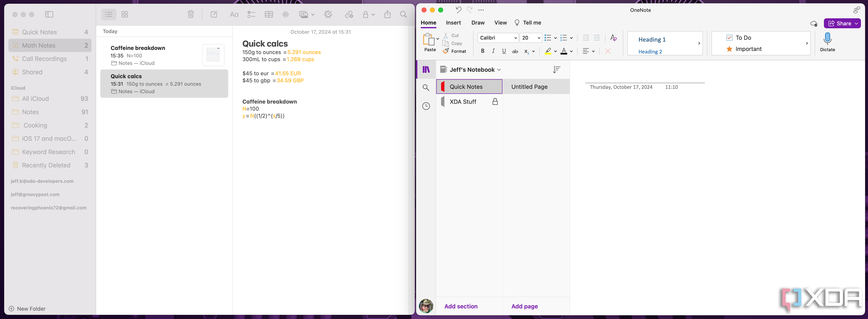This screenshot has height=319, width=868.
Task: Toggle bulleted list in OneNote
Action: click(548, 38)
